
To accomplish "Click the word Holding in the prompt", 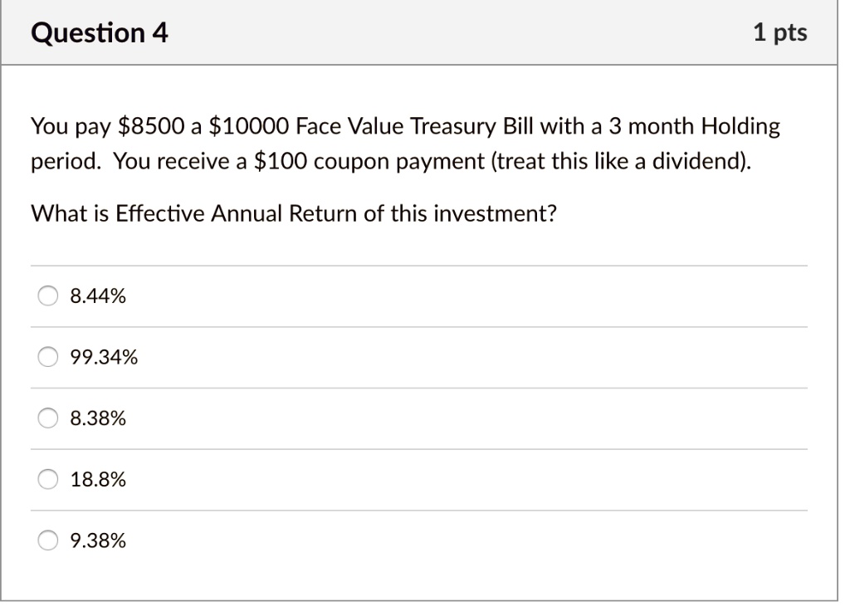I will click(x=741, y=126).
